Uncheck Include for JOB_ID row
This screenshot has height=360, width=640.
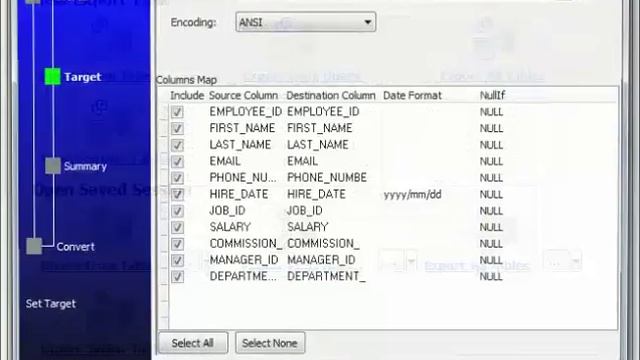(x=177, y=211)
